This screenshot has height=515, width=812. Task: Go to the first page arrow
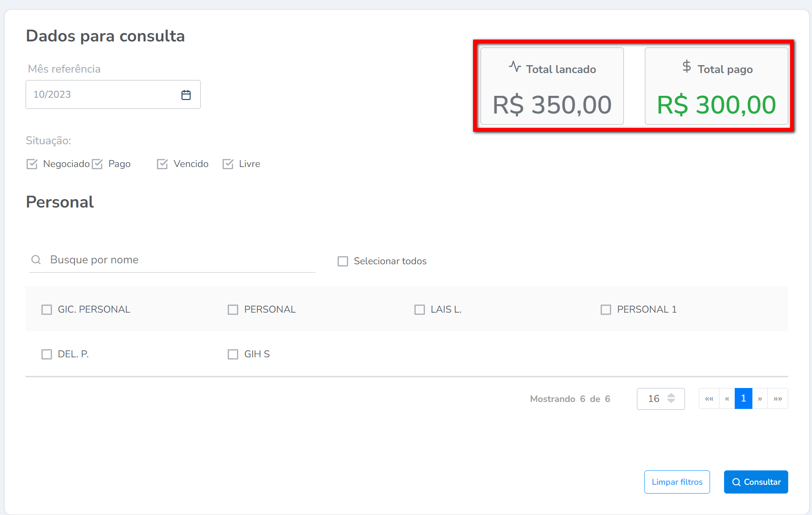pos(709,399)
